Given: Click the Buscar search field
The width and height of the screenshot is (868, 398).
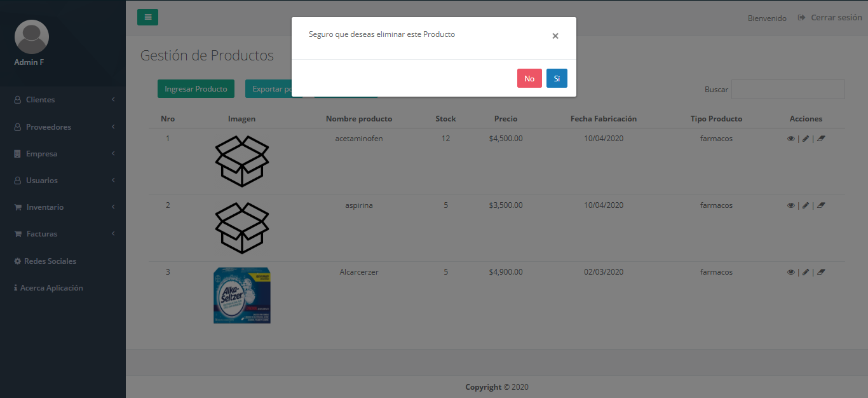Looking at the screenshot, I should point(788,90).
